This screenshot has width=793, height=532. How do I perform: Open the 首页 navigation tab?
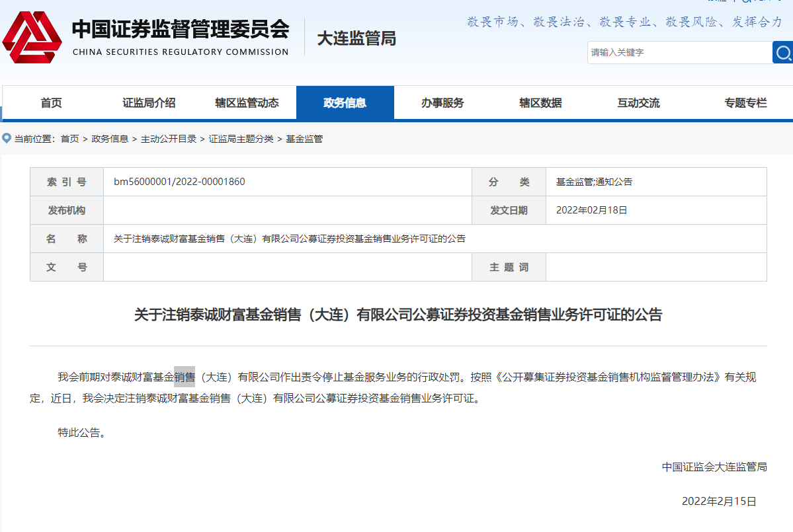point(51,103)
